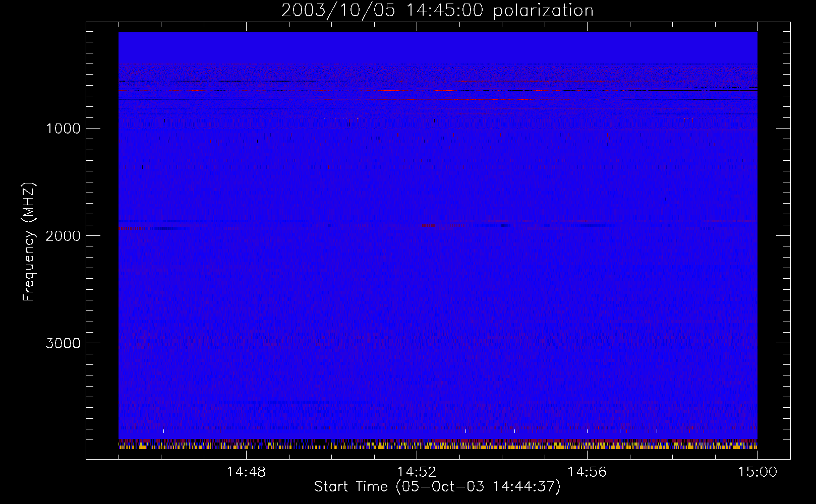Click the "1000" frequency tick label

63,129
